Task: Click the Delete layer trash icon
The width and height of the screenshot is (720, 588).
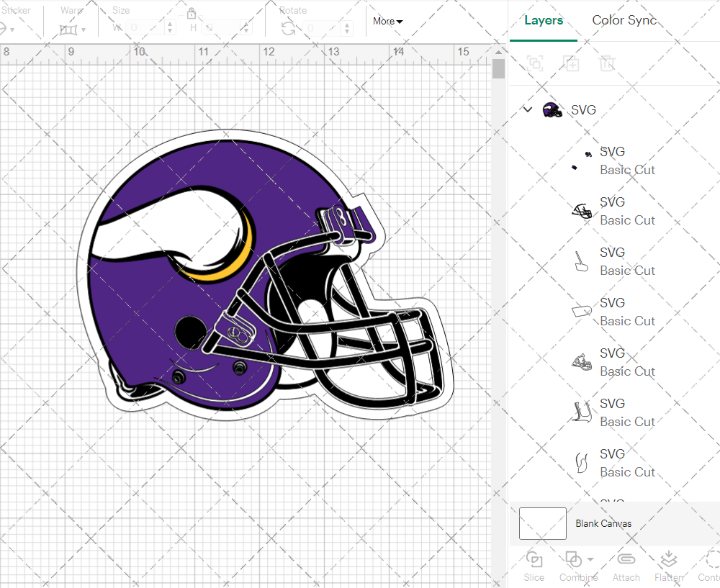Action: 606,63
